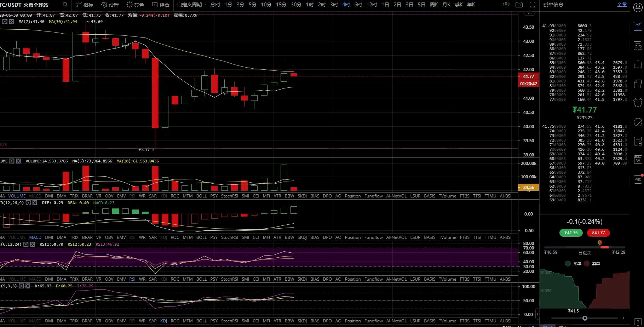Toggle the 亮色 light theme

click(x=136, y=5)
